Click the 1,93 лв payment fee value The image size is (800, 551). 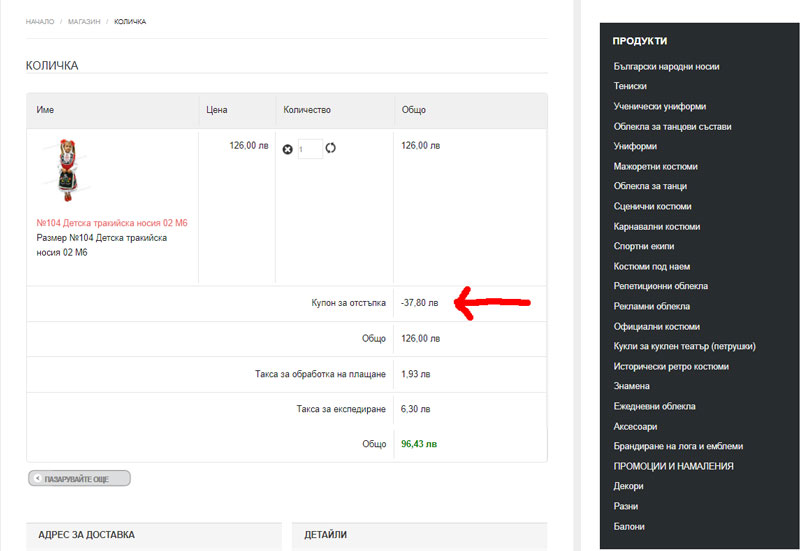[x=415, y=374]
